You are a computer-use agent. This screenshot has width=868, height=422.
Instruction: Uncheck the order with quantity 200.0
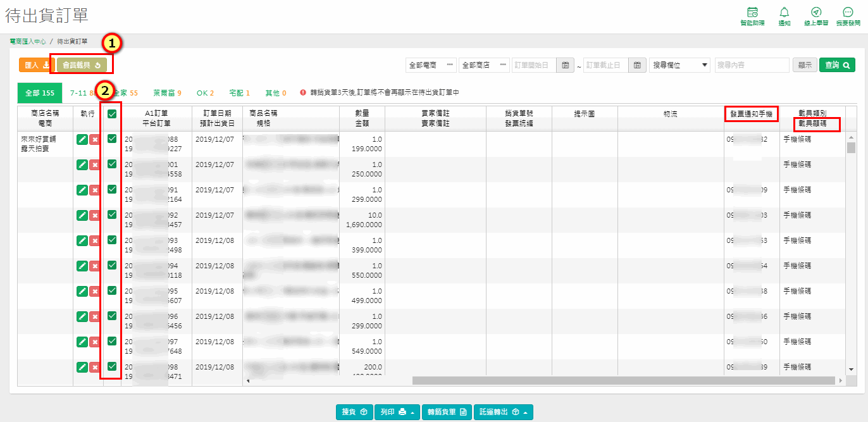112,366
